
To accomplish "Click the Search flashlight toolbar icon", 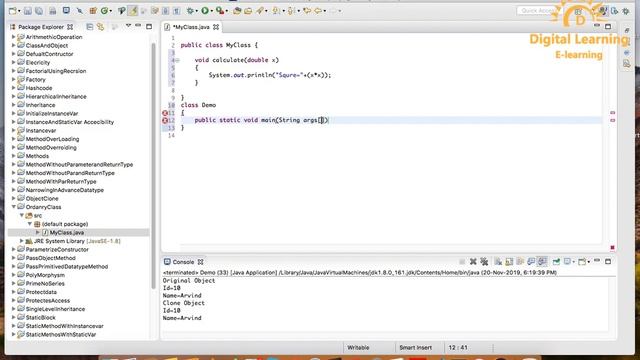I will point(260,11).
